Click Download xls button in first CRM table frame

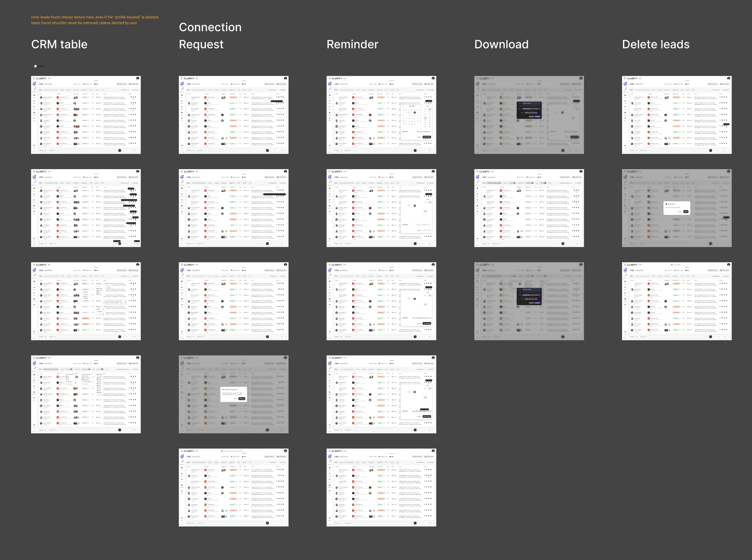(x=125, y=90)
